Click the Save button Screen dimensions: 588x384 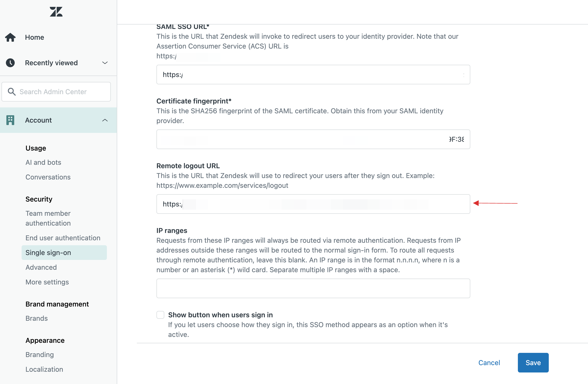[x=533, y=363]
